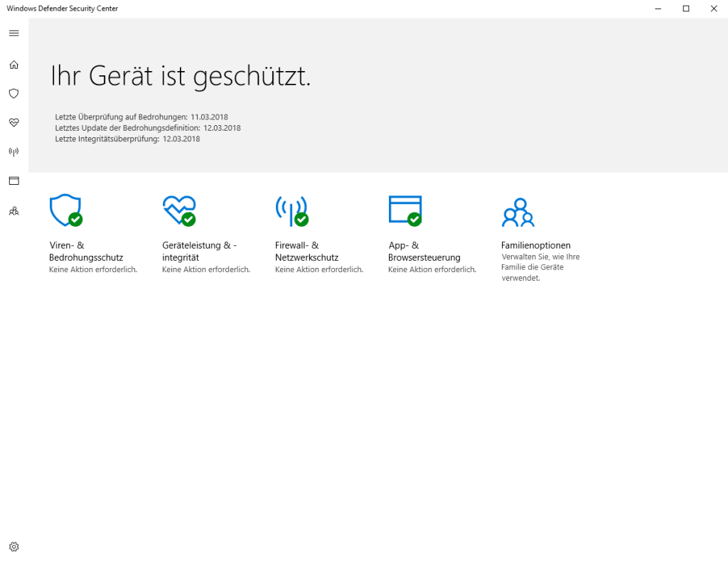Select the firewall network icon in the sidebar
The image size is (728, 565).
[x=14, y=151]
